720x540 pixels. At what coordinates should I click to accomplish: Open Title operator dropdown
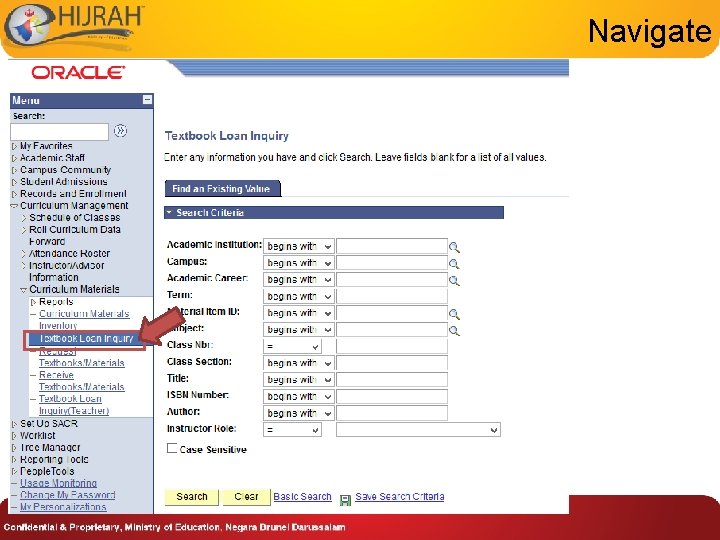point(298,380)
